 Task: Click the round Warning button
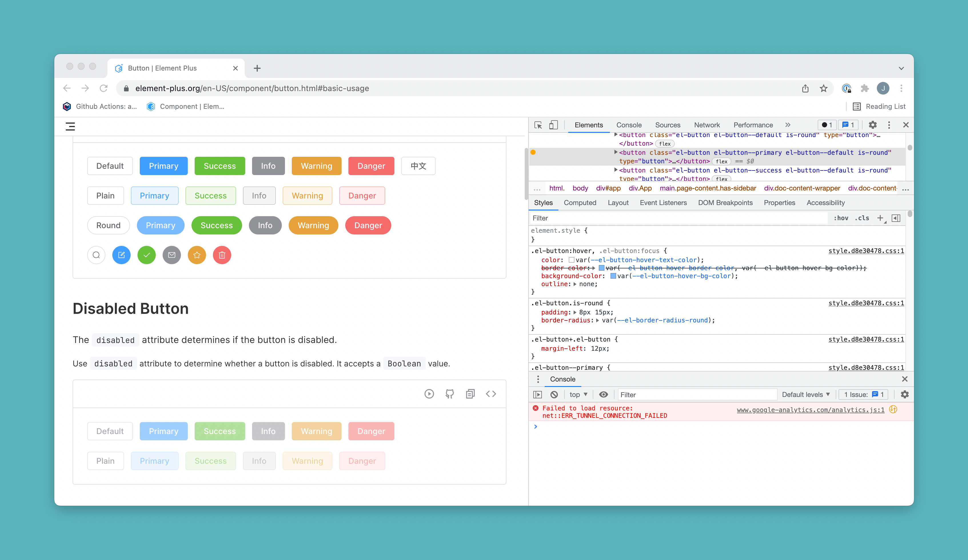click(x=313, y=225)
